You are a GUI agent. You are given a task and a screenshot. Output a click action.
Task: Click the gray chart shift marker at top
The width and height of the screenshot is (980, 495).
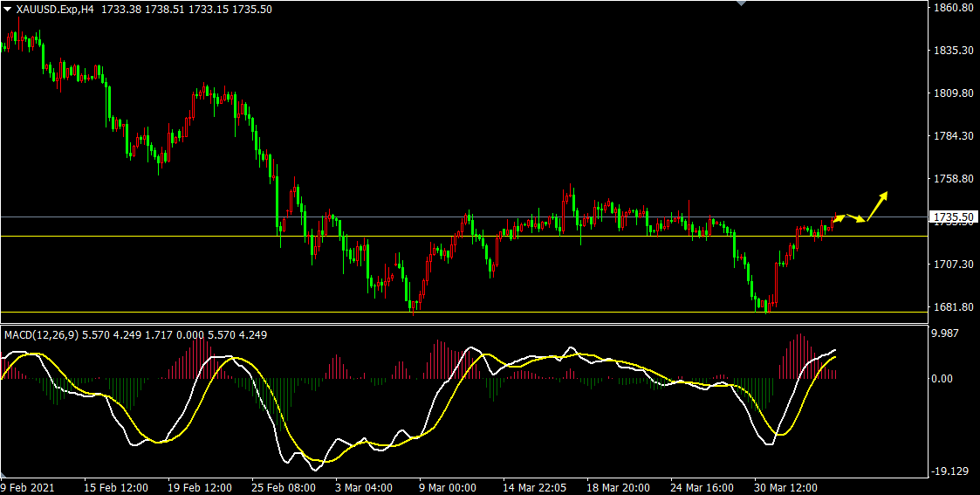tap(742, 3)
